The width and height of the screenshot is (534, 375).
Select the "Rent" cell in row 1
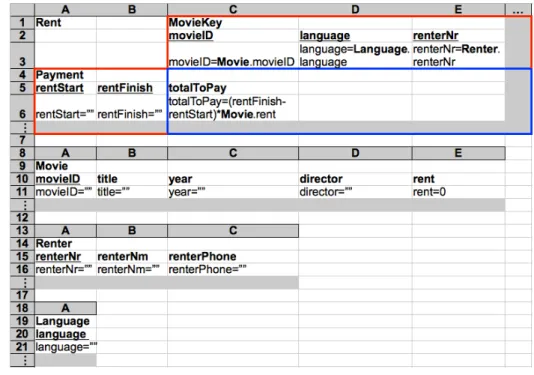point(65,23)
